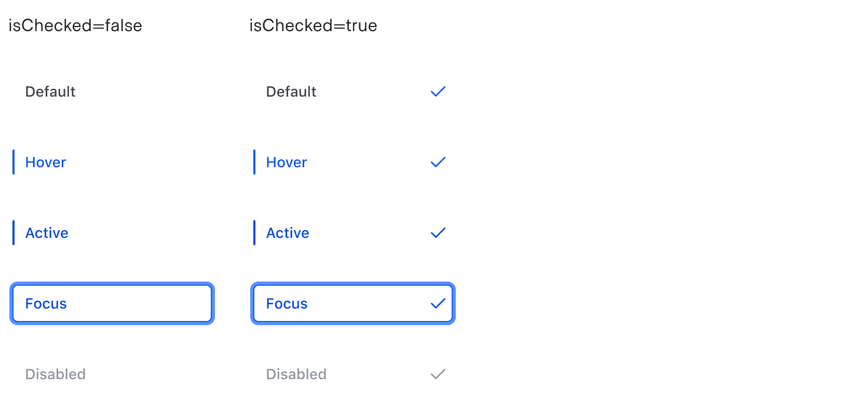868x401 pixels.
Task: Click the blue indicator bar beside unchecked Active
Action: tap(14, 233)
